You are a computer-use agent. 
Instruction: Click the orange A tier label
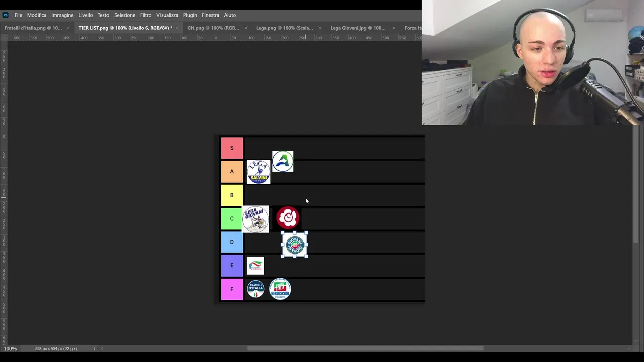coord(232,171)
